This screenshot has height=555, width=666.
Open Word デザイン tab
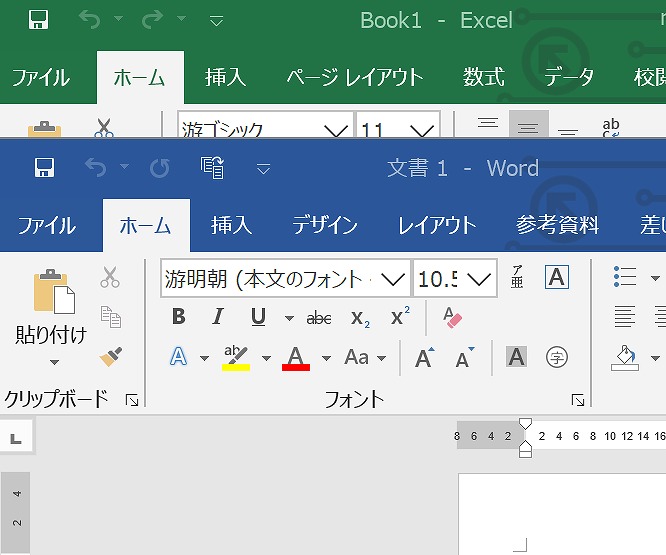(325, 225)
